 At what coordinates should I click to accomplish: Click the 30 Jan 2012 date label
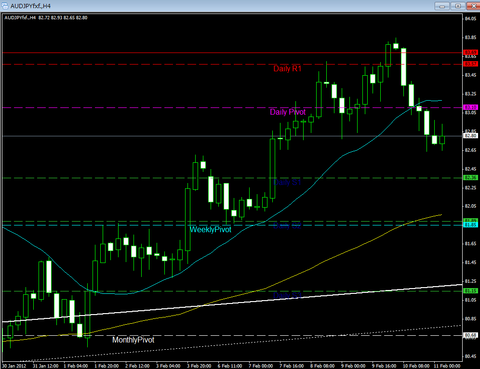[x=14, y=366]
